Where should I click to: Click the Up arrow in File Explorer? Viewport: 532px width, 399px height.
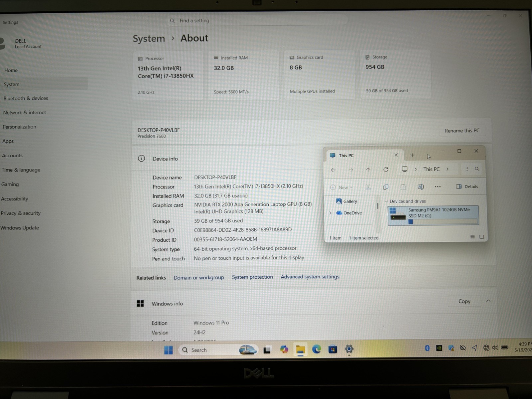(368, 170)
